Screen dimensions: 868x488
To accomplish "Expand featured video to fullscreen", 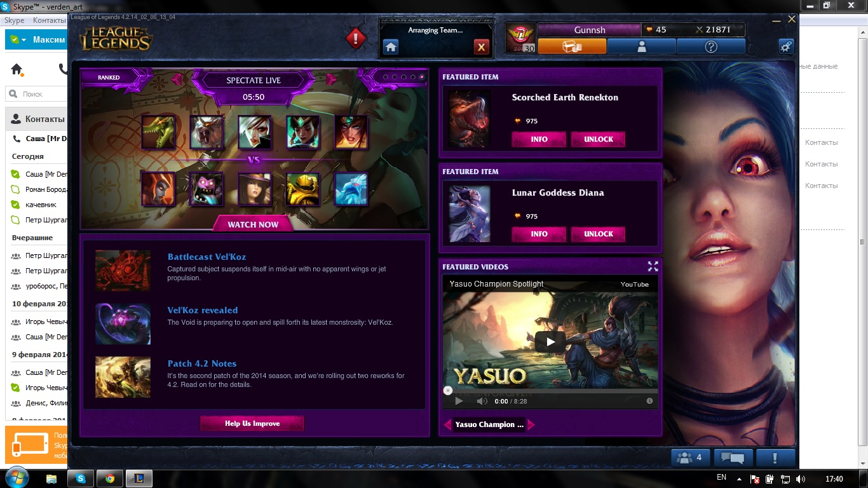I will (x=653, y=266).
